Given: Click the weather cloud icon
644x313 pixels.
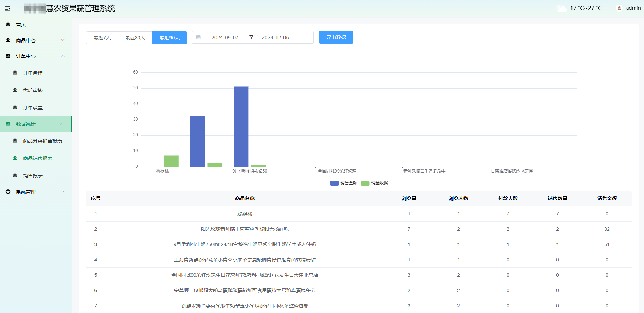Looking at the screenshot, I should [561, 8].
